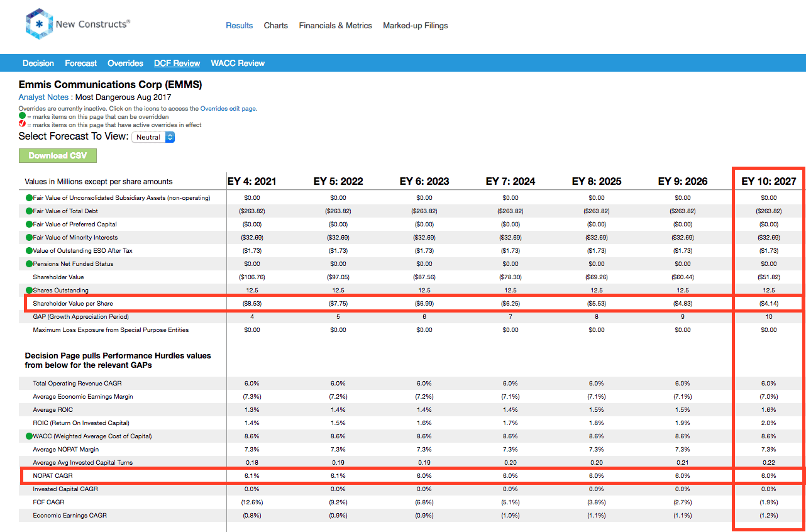Click the GAP (Growth Appreciation Period) label
Viewport: 806px width, 532px height.
80,317
